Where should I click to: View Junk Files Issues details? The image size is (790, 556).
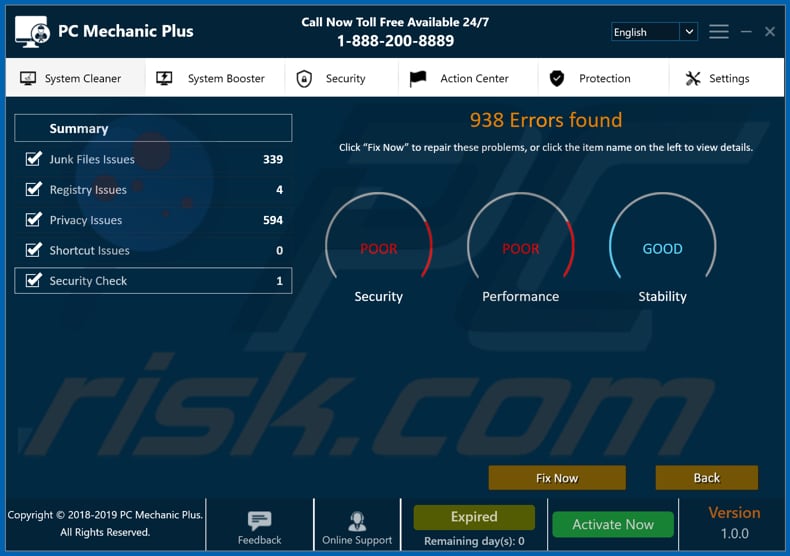(92, 159)
